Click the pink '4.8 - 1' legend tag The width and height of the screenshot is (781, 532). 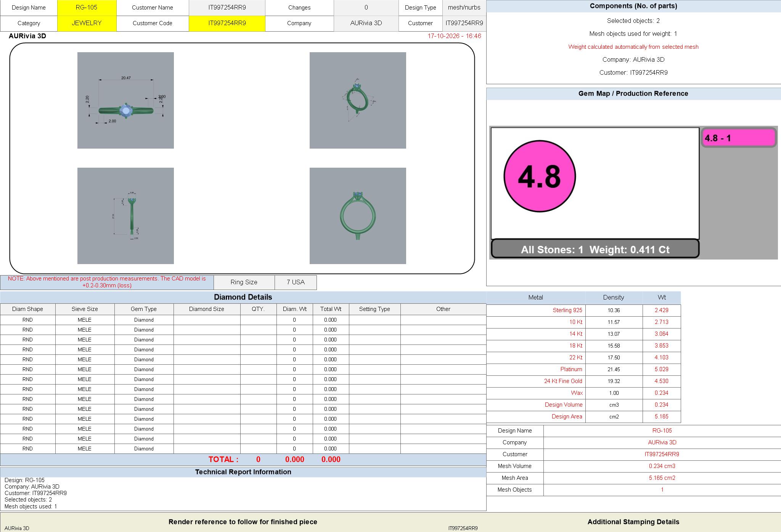[739, 138]
